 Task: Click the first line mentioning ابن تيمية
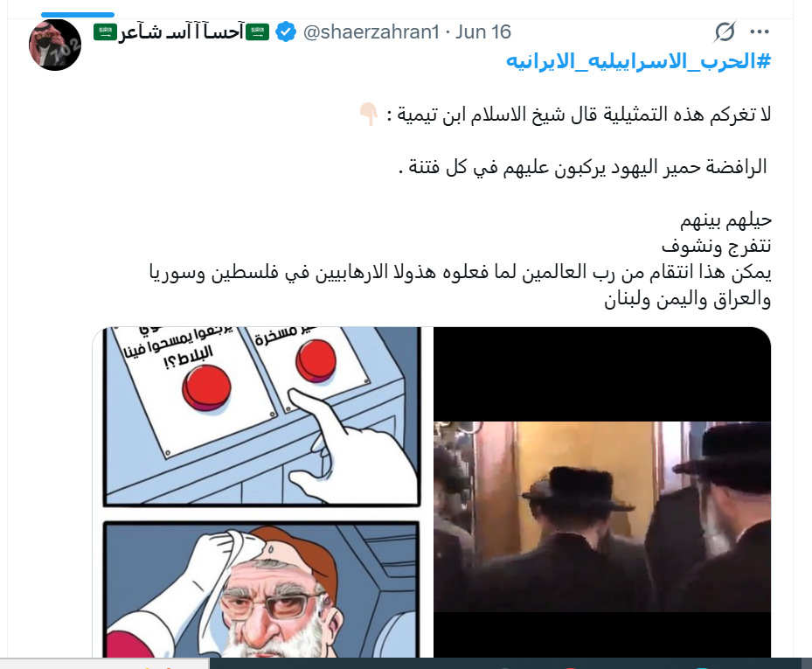coord(579,114)
